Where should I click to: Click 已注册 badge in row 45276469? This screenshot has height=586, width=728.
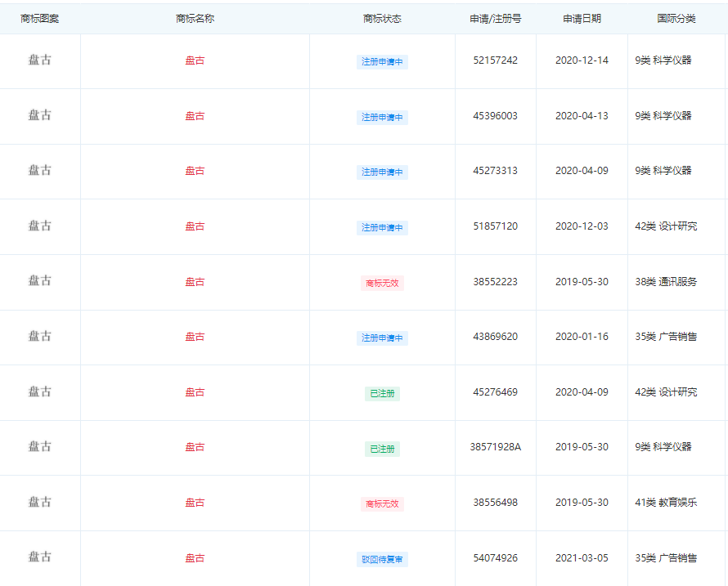coord(382,393)
